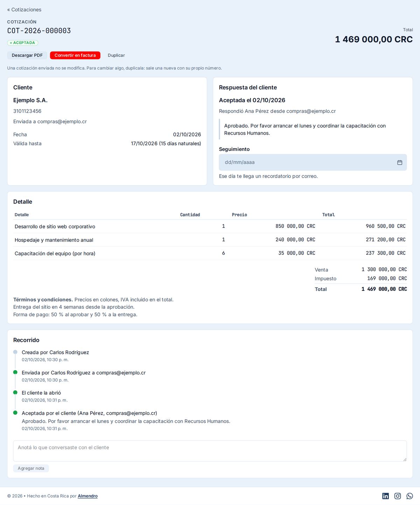This screenshot has height=505, width=420.
Task: Click the Recorrido section heading
Action: click(26, 340)
